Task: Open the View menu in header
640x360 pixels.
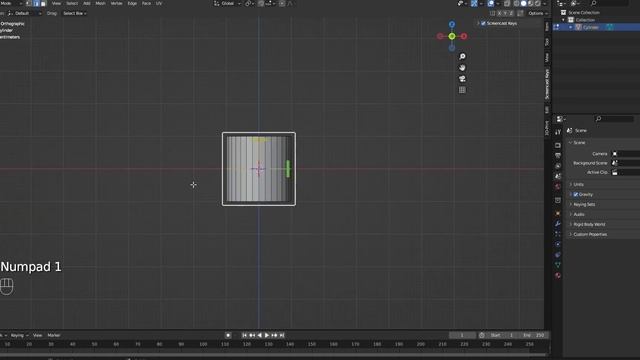Action: 56,3
